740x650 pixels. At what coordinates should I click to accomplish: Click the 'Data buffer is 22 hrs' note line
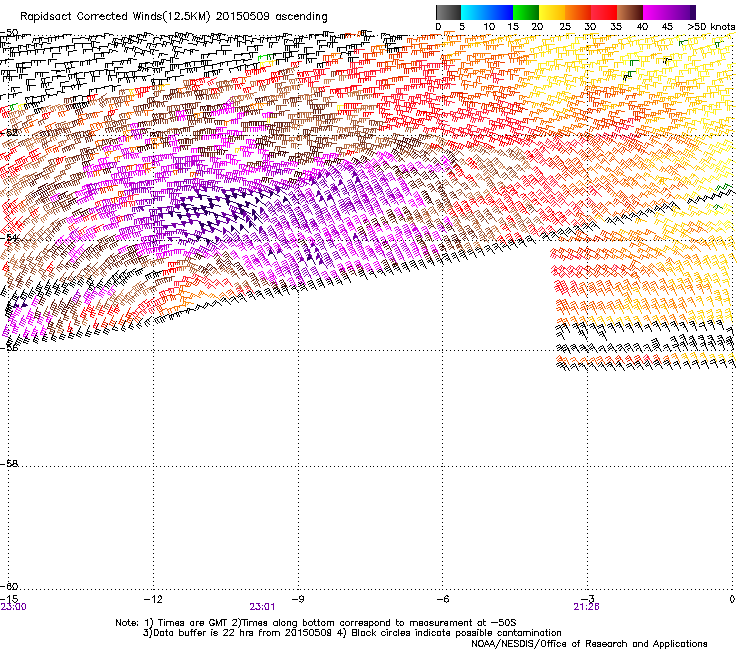pos(352,633)
